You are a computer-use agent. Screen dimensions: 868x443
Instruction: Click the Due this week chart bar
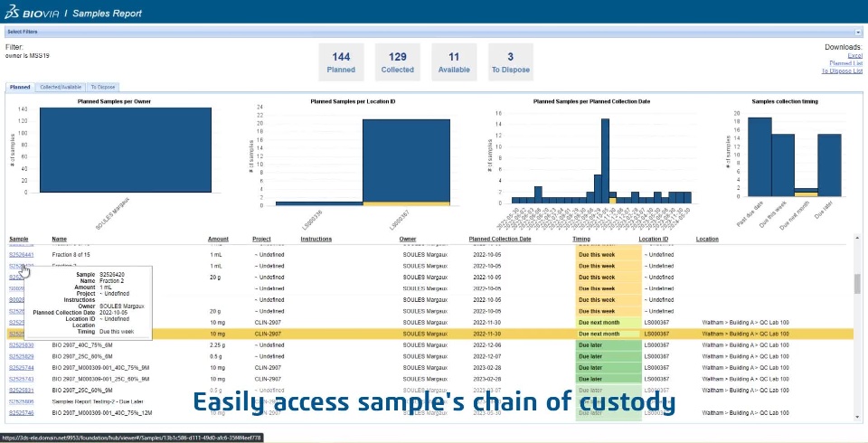coord(783,165)
